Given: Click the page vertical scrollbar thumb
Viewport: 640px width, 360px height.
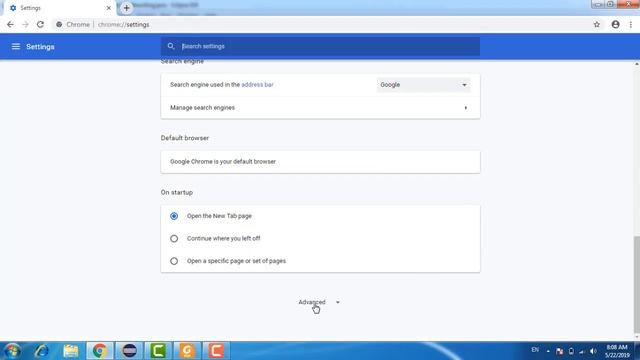Looking at the screenshot, I should [636, 284].
